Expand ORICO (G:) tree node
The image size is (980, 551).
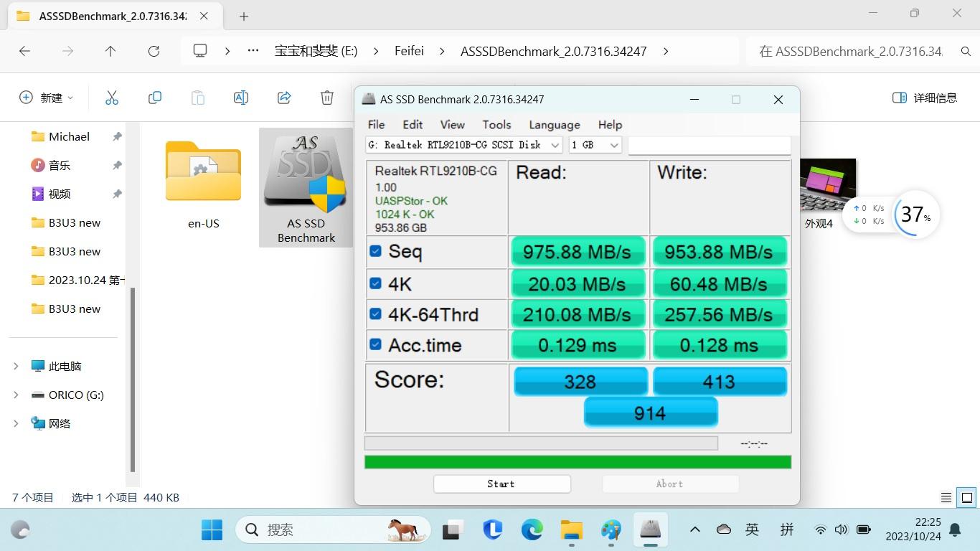(x=16, y=395)
